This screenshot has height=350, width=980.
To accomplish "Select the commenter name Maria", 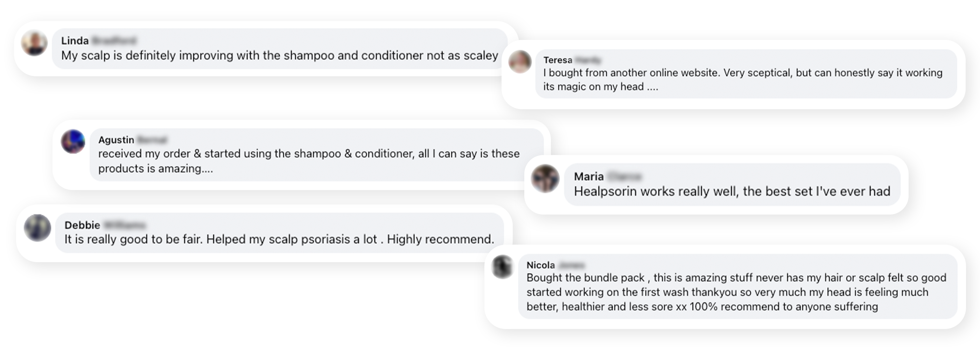I will click(589, 176).
